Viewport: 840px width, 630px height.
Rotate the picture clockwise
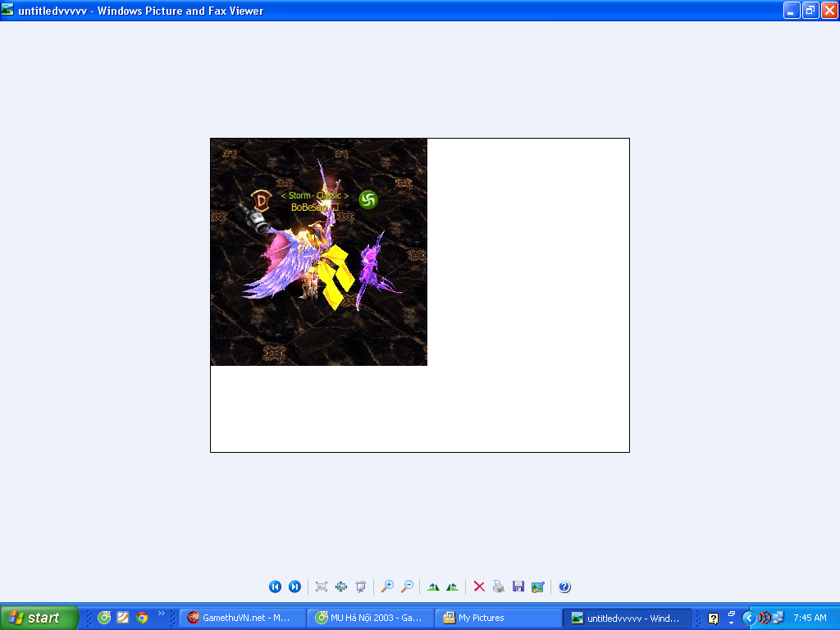[433, 587]
